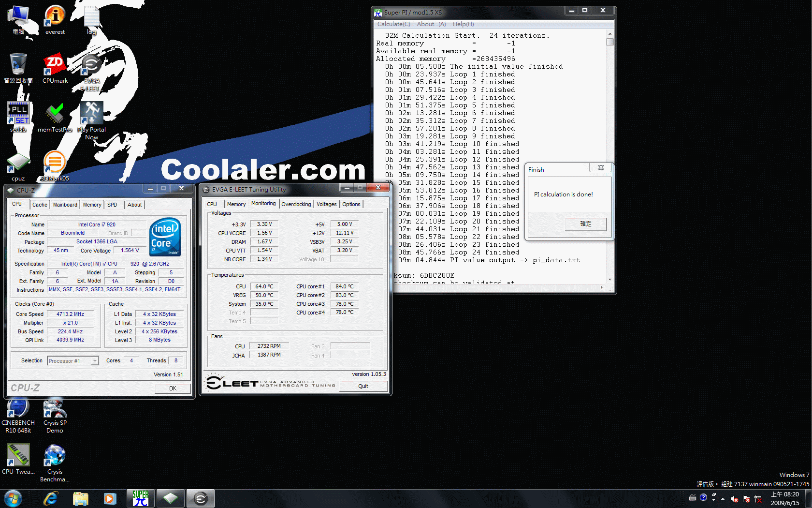Show hidden tray icons arrow
Image resolution: width=812 pixels, height=508 pixels.
(x=723, y=499)
